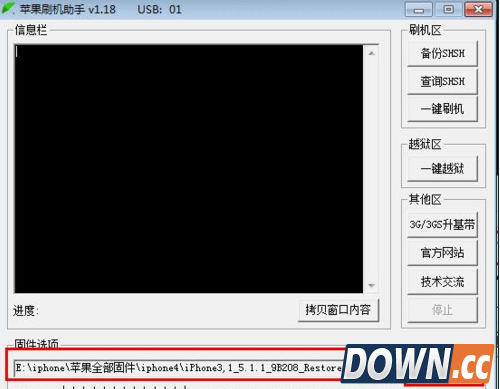The height and width of the screenshot is (389, 500).
Task: Open the 官方网站 link button
Action: point(442,253)
